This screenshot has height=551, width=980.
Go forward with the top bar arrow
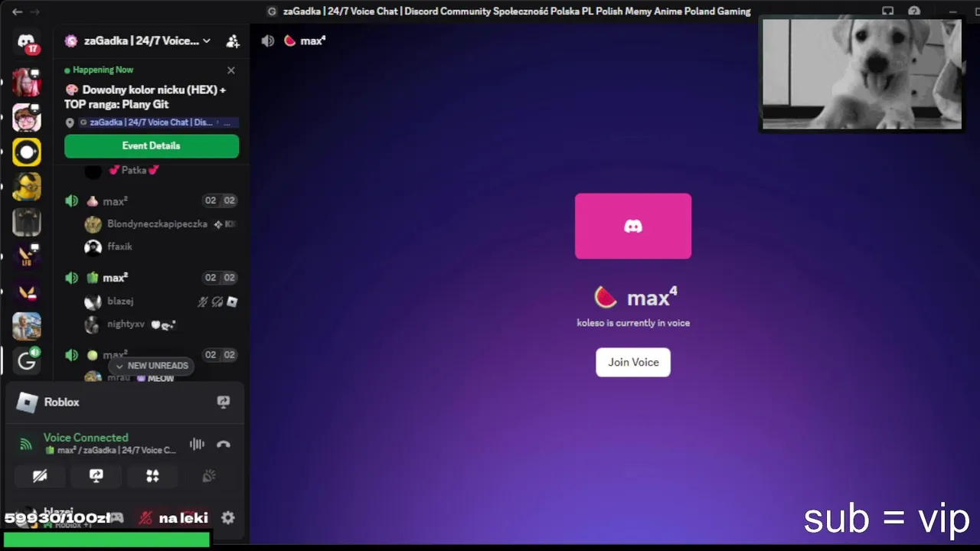coord(34,11)
